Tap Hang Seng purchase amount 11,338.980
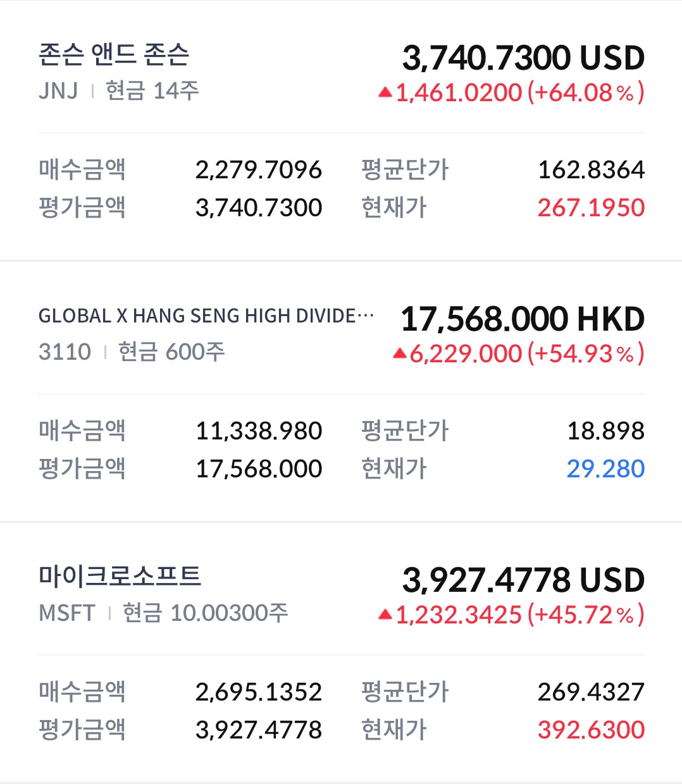 click(x=259, y=431)
